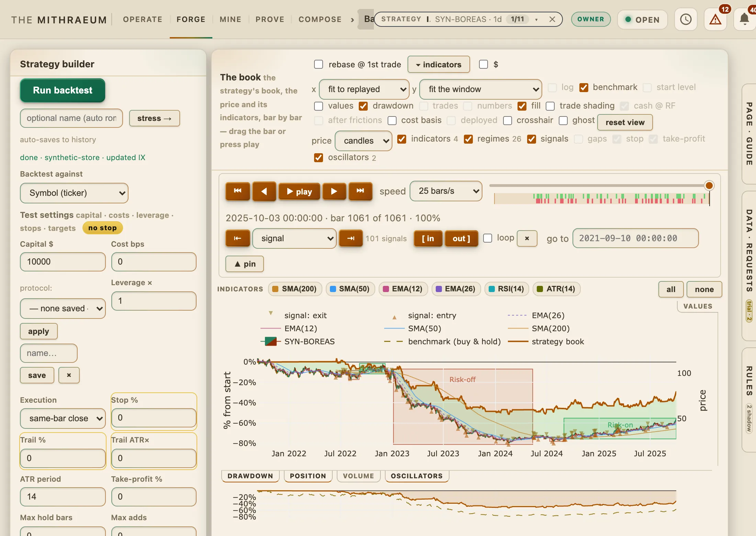Open 'same-bar close' execution dropdown
This screenshot has width=756, height=536.
63,418
